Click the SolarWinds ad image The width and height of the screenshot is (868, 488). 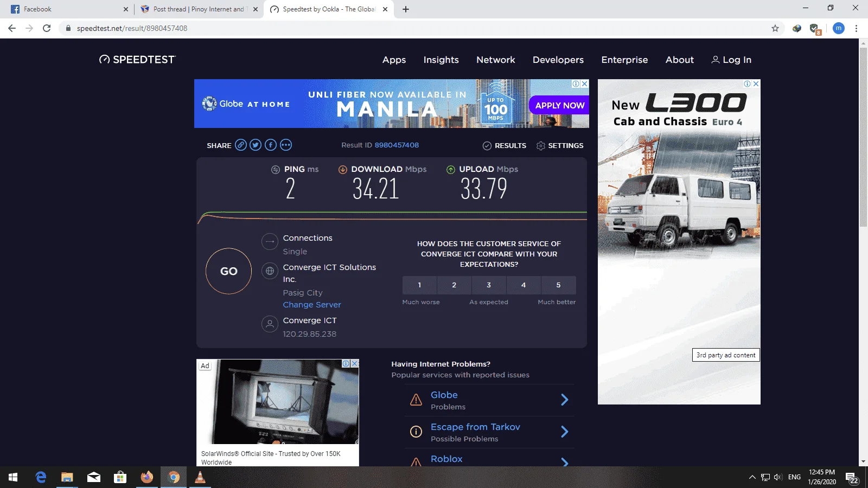click(278, 402)
